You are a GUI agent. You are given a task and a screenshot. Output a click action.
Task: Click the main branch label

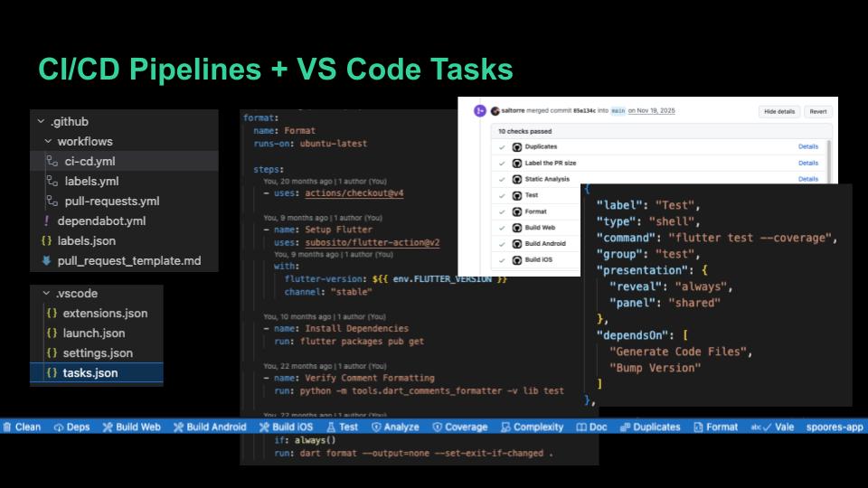618,110
